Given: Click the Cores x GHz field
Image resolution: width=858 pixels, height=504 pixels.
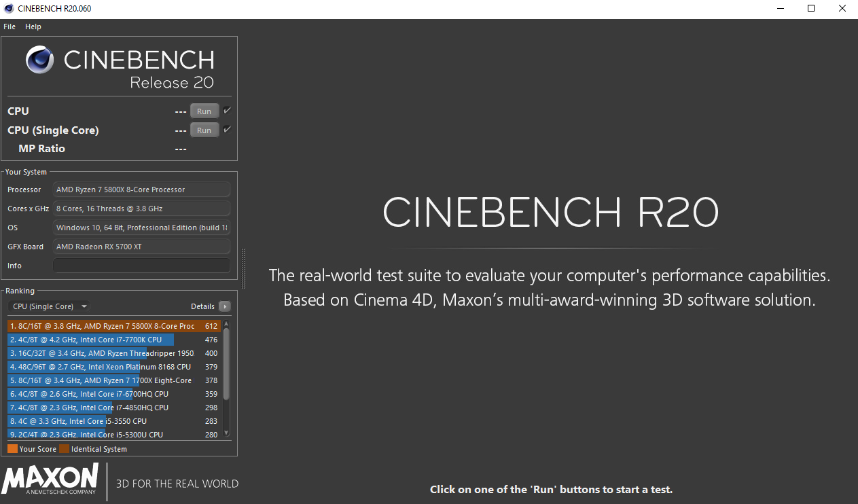Looking at the screenshot, I should 141,209.
